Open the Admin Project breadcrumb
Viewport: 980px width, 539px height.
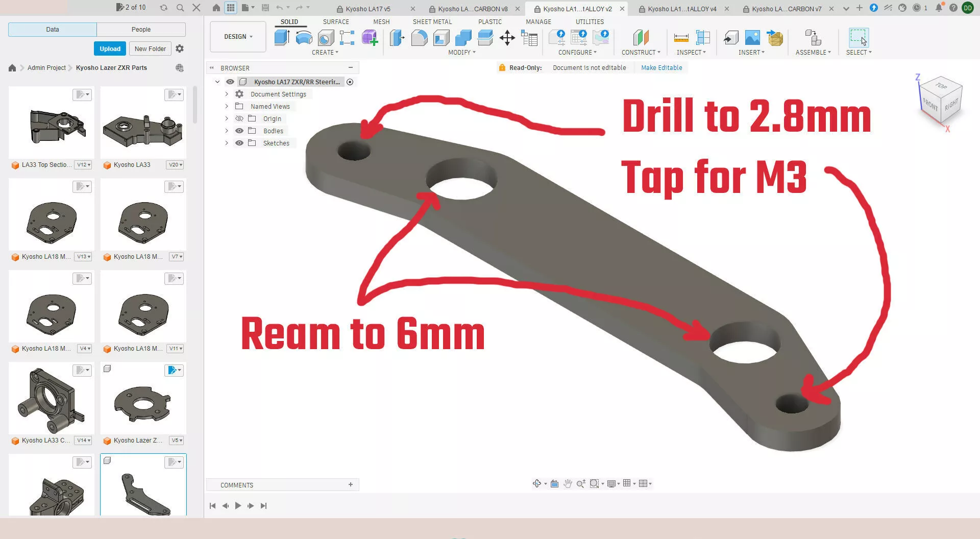(46, 67)
